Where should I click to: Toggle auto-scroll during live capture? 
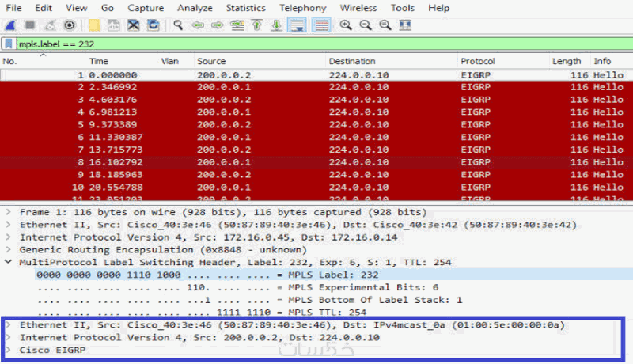point(298,25)
